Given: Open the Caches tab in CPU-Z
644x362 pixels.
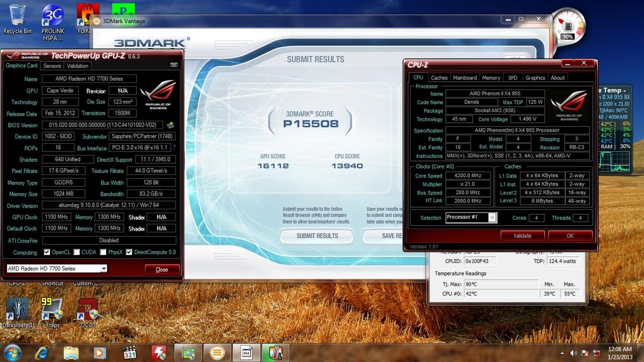Looking at the screenshot, I should (x=439, y=78).
